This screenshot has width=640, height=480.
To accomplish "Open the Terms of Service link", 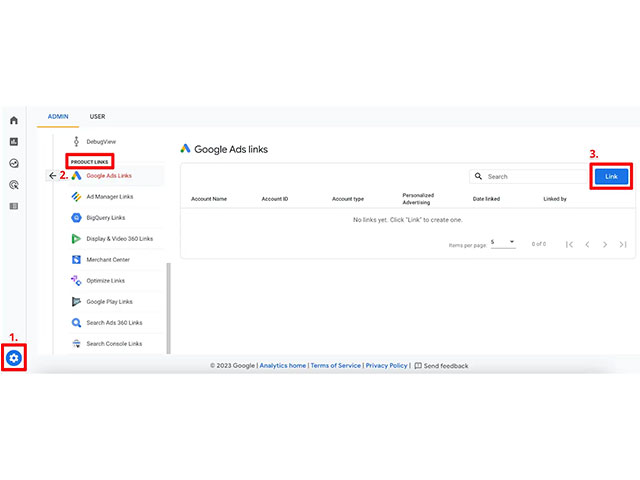I will 336,365.
